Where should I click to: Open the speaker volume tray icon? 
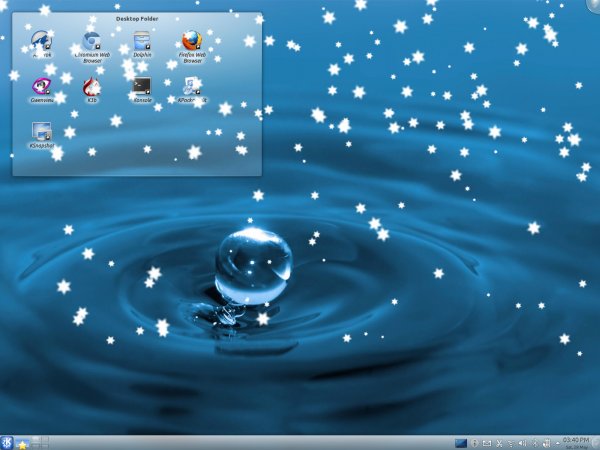[x=523, y=443]
